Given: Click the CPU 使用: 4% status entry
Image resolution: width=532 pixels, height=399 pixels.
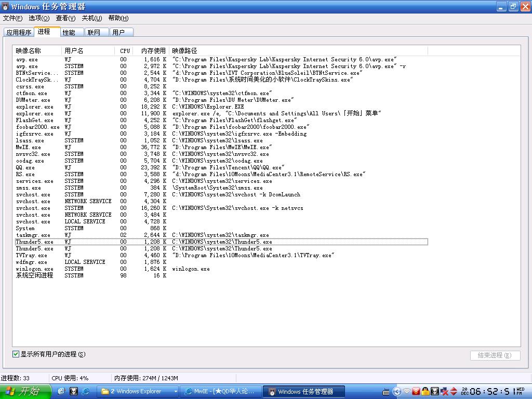Looking at the screenshot, I should click(70, 378).
